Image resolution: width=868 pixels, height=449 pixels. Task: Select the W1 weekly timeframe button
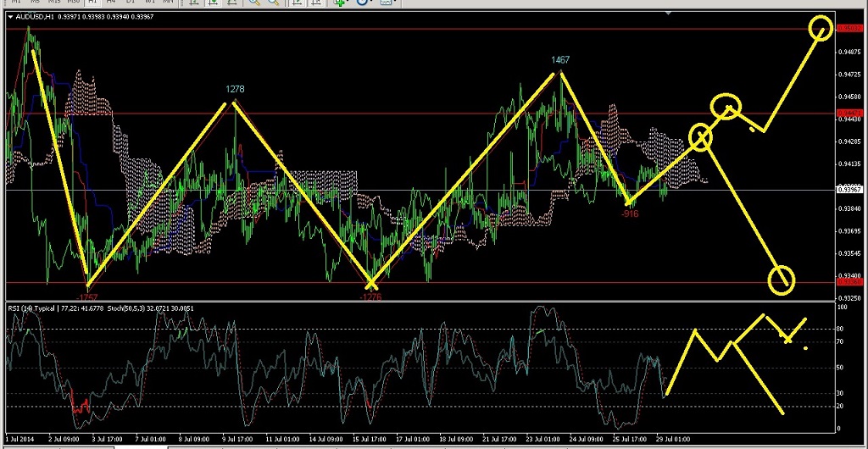(x=148, y=3)
